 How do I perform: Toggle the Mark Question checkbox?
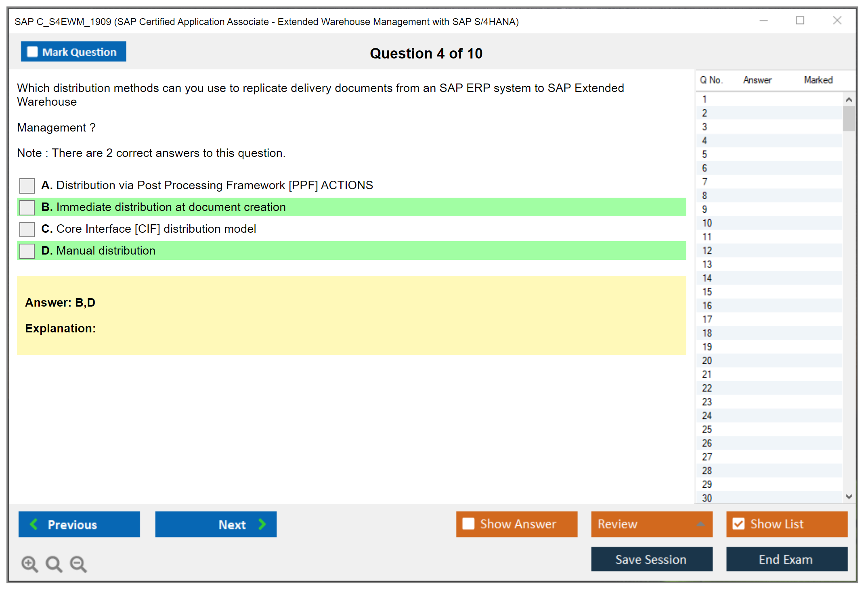(32, 52)
